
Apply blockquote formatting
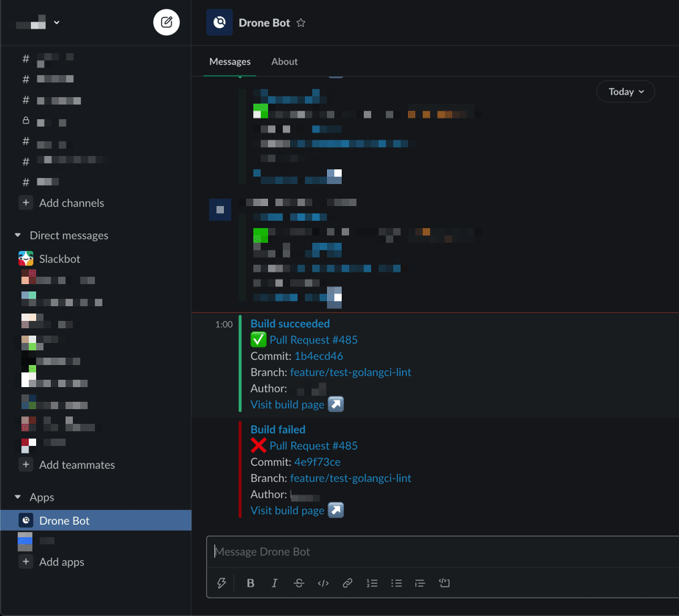coord(420,583)
